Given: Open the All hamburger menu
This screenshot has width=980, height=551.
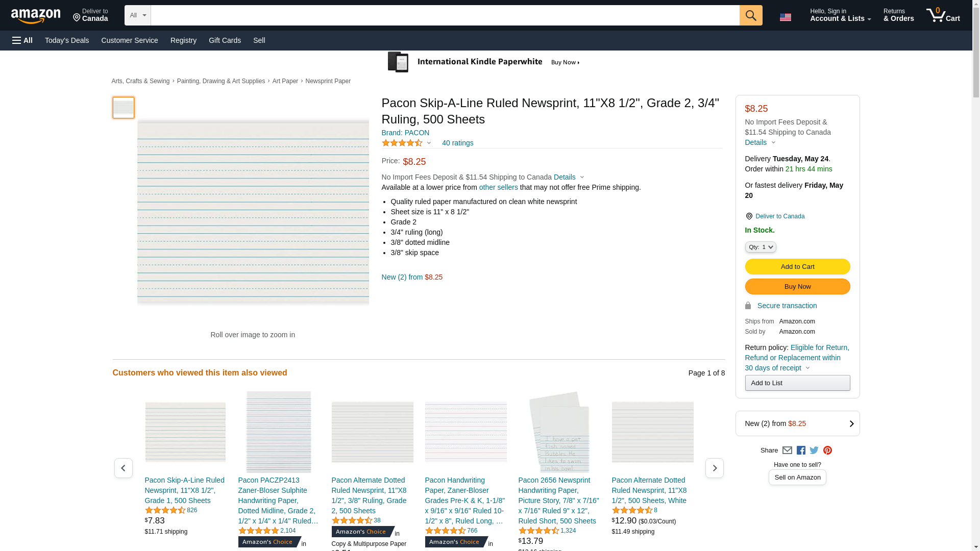Looking at the screenshot, I should tap(22, 40).
